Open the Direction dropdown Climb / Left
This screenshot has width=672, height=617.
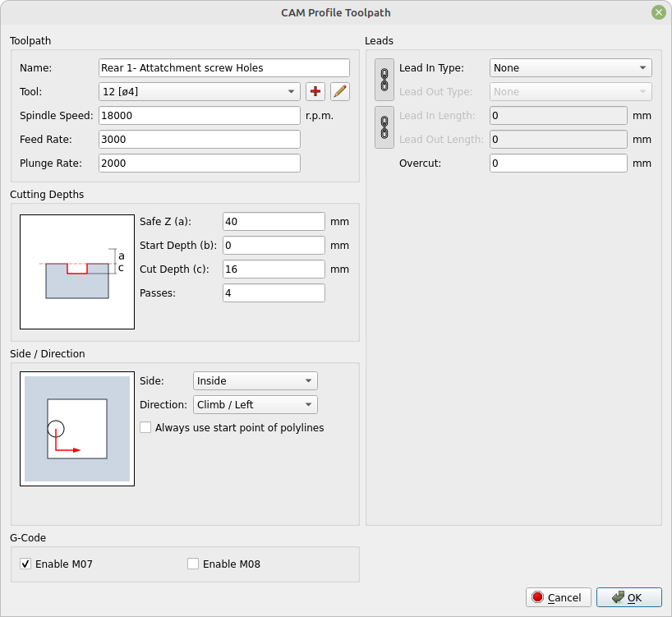coord(255,404)
